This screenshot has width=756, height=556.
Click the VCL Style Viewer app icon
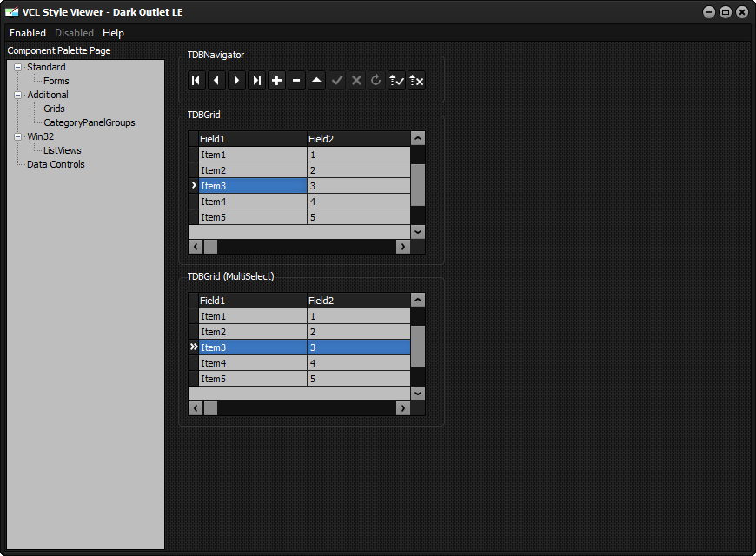click(11, 12)
